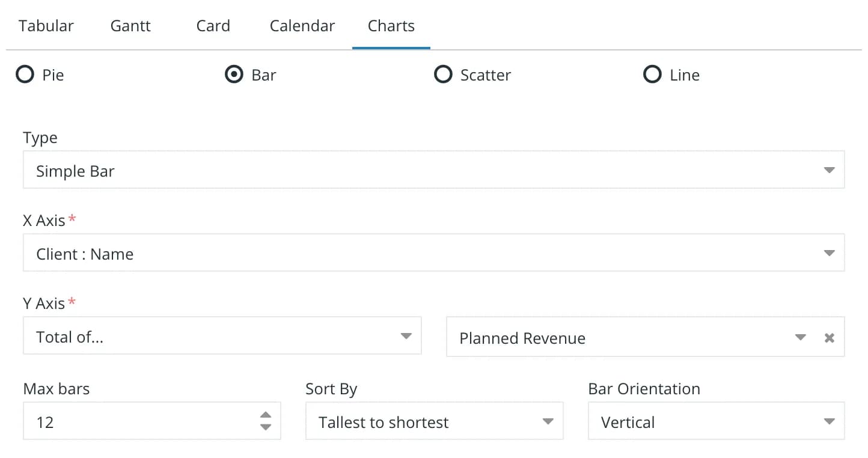
Task: Open the Y Axis Total of... dropdown
Action: click(x=222, y=336)
